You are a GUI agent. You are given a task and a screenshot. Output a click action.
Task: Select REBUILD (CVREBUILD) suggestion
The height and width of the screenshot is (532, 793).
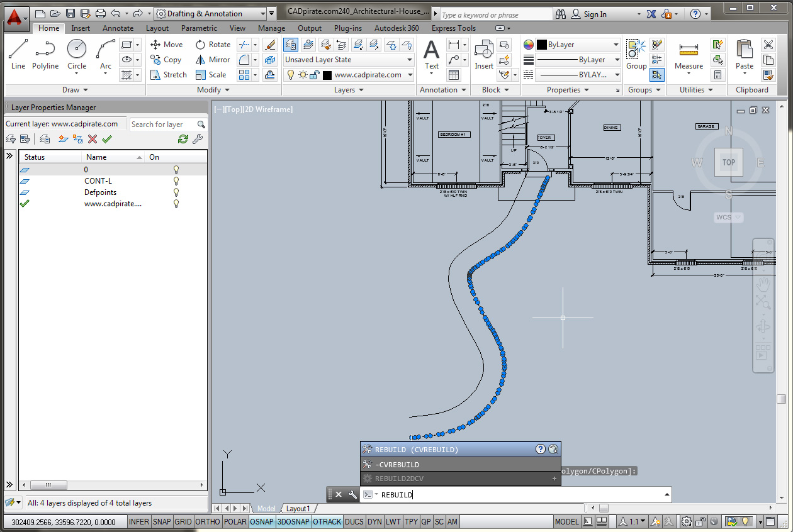tap(460, 449)
